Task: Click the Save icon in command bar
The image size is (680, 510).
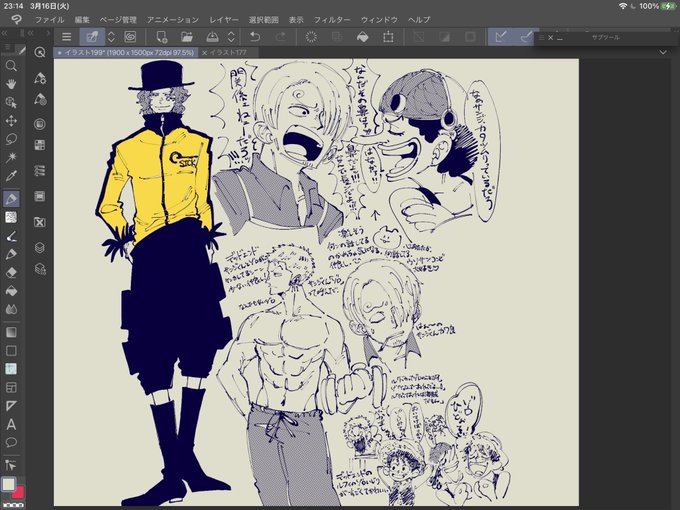Action: (212, 37)
